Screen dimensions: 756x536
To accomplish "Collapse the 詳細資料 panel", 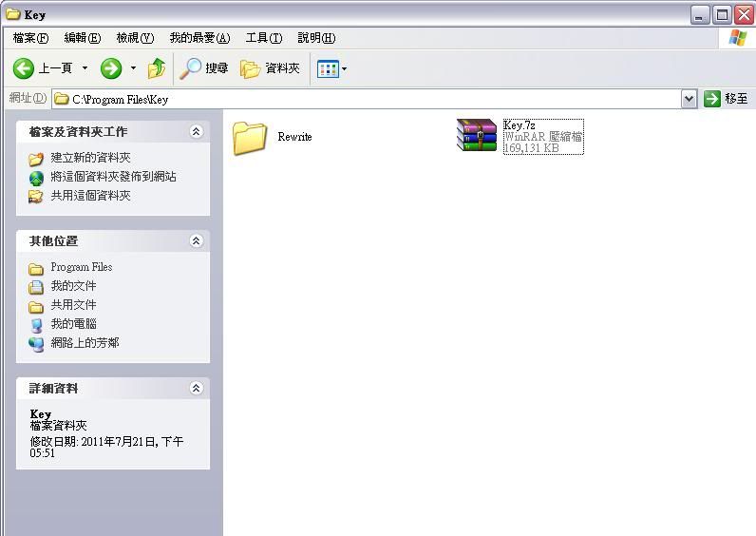I will (x=196, y=389).
